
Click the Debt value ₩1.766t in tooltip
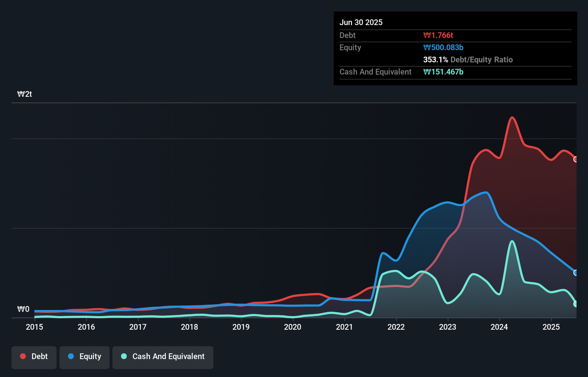pos(438,35)
